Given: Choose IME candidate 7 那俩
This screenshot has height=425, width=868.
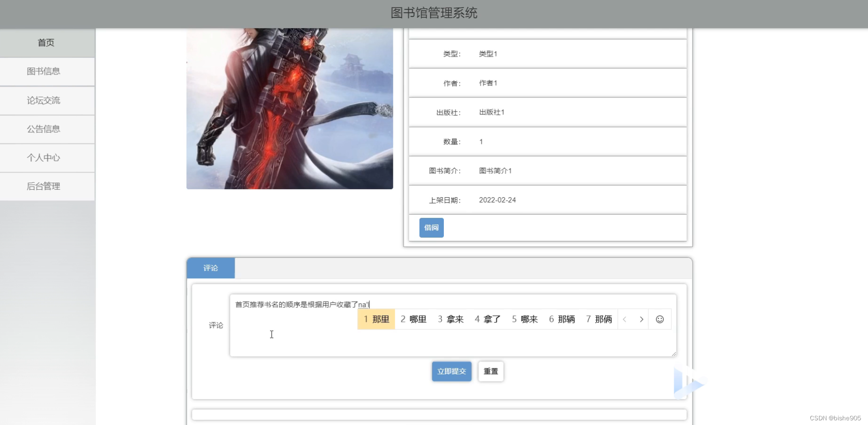Looking at the screenshot, I should pos(599,319).
